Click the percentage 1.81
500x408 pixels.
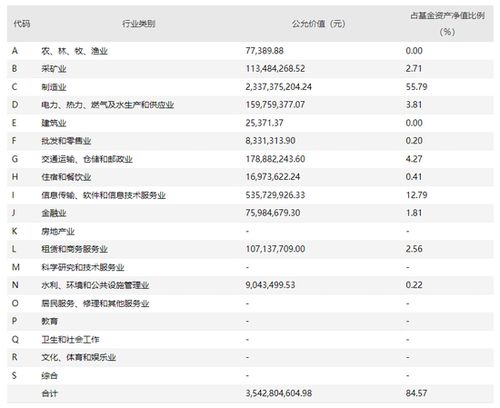(414, 213)
